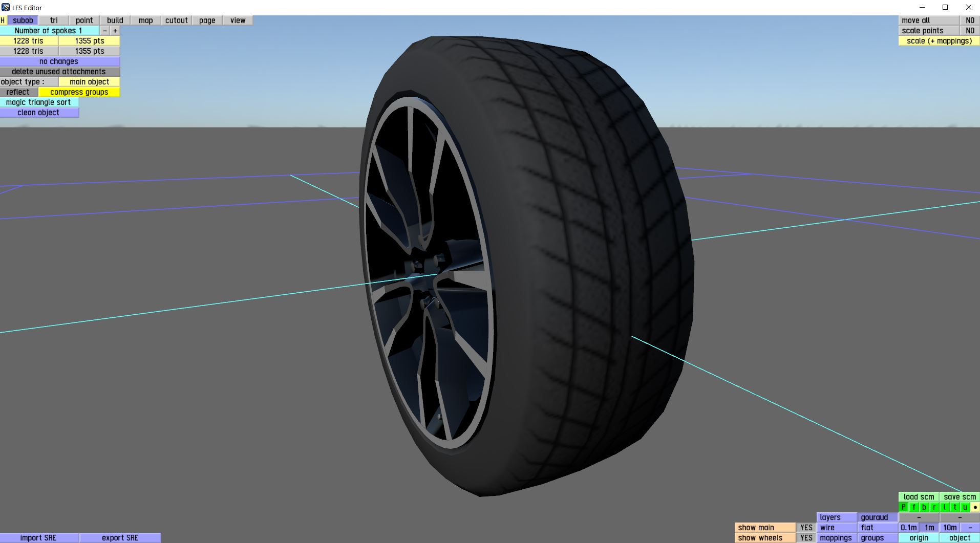980x543 pixels.
Task: Click the grey 1355 pts cell
Action: click(90, 51)
